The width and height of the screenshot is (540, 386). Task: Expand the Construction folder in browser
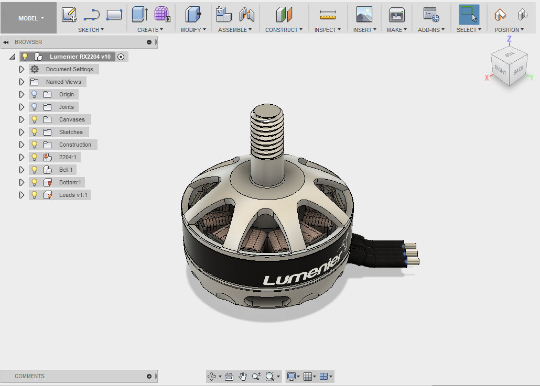pyautogui.click(x=21, y=145)
